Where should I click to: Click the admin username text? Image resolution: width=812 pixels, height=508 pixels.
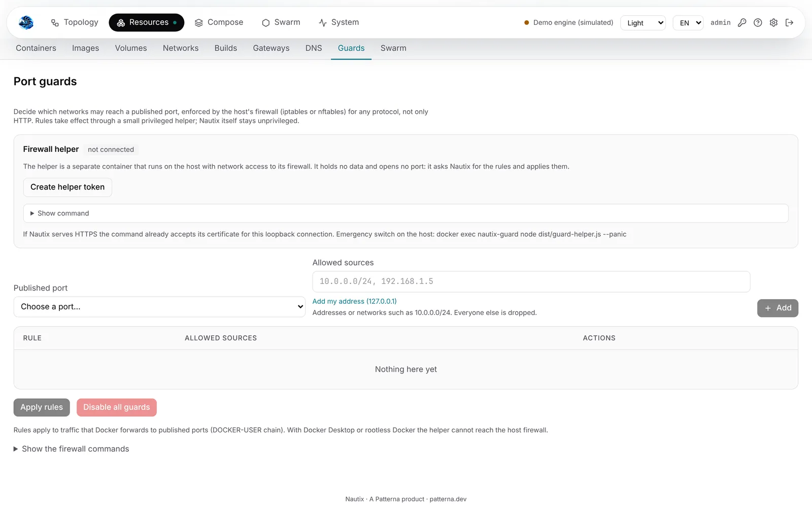coord(721,22)
